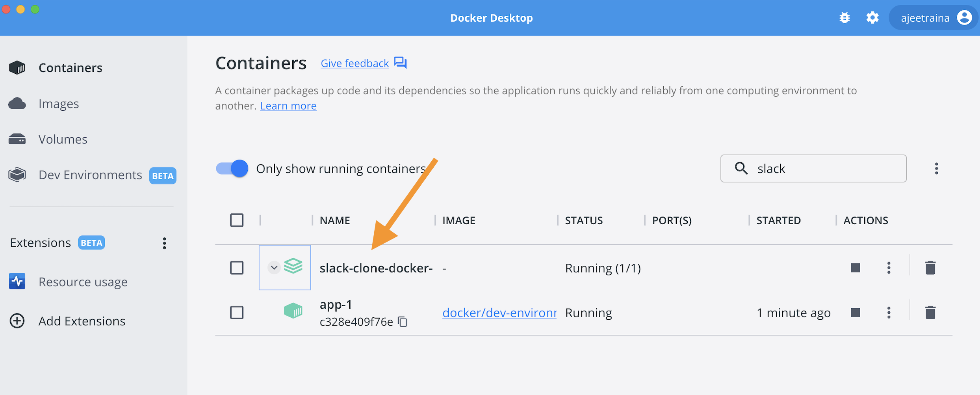This screenshot has height=395, width=980.
Task: Sort by the NAME column header
Action: pos(335,220)
